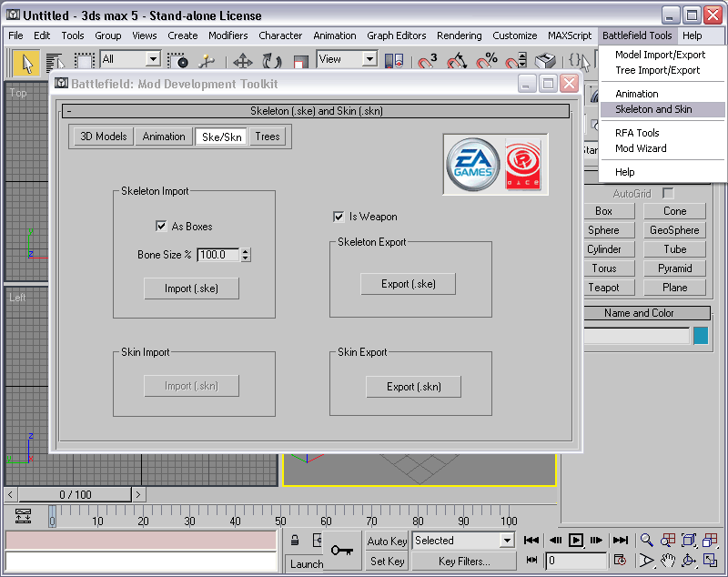The height and width of the screenshot is (577, 728).
Task: Open the Named Selection Sets icon
Action: 580,61
